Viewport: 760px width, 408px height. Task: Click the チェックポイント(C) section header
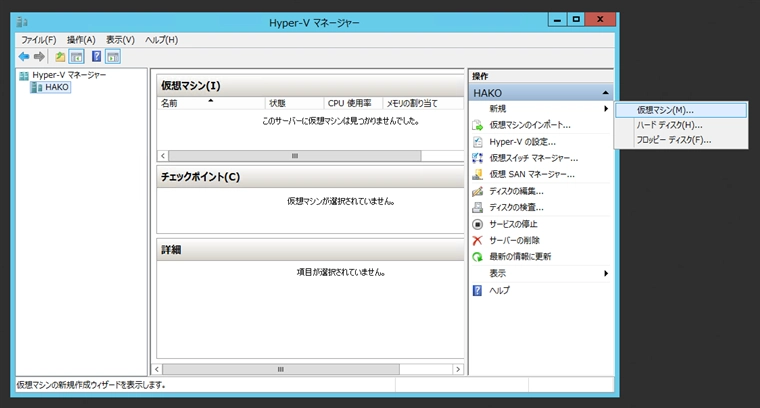pyautogui.click(x=310, y=177)
